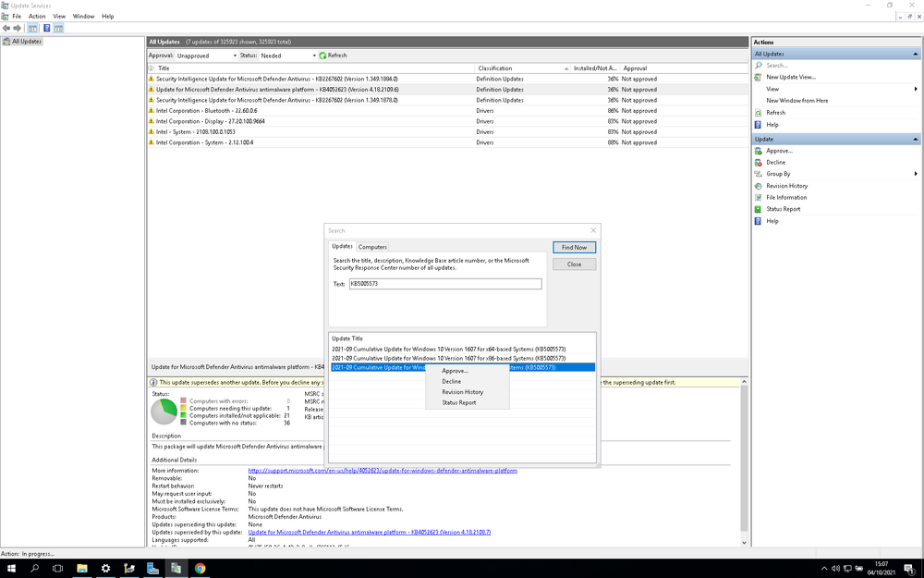Show hidden system tray icons

coord(824,569)
